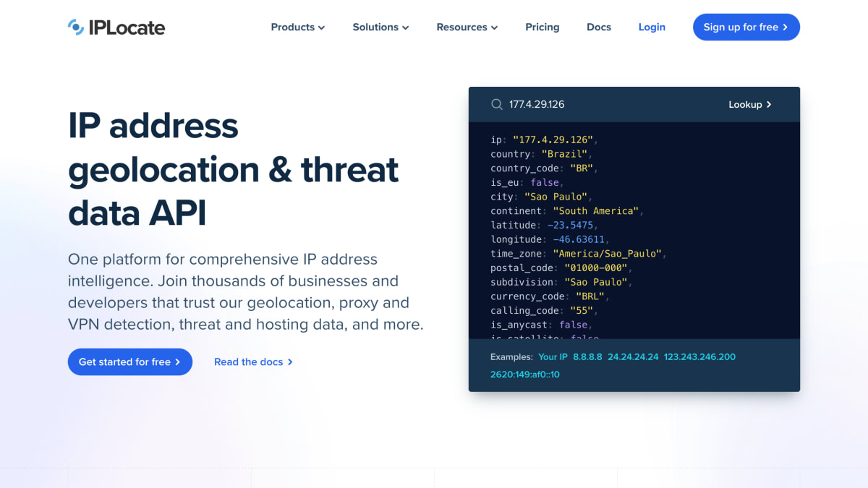The width and height of the screenshot is (868, 488).
Task: Click the Sign up for free button
Action: pyautogui.click(x=746, y=27)
